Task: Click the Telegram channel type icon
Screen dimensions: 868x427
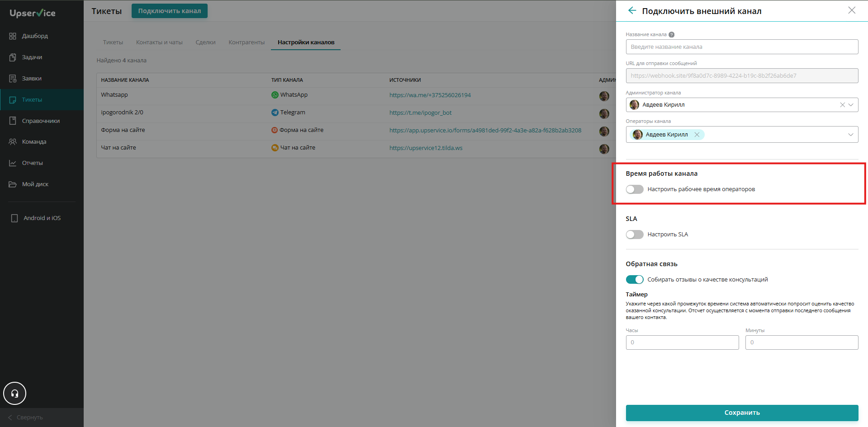Action: tap(275, 113)
